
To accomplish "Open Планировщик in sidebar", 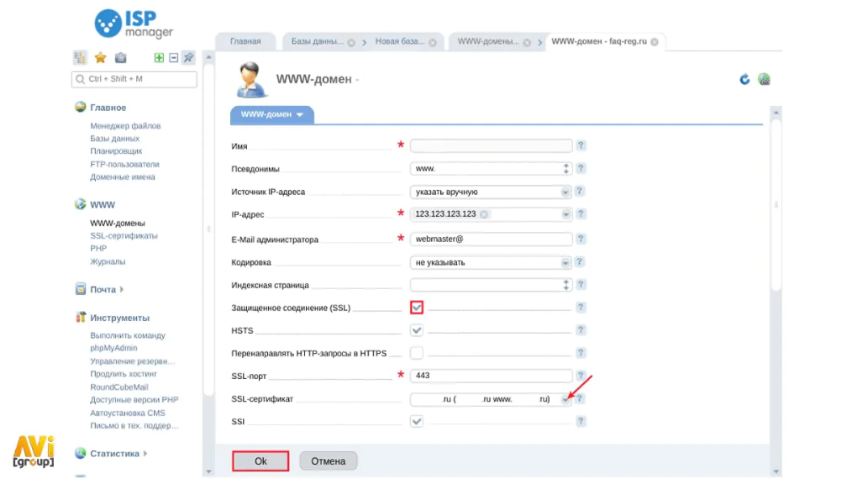I will [x=116, y=150].
